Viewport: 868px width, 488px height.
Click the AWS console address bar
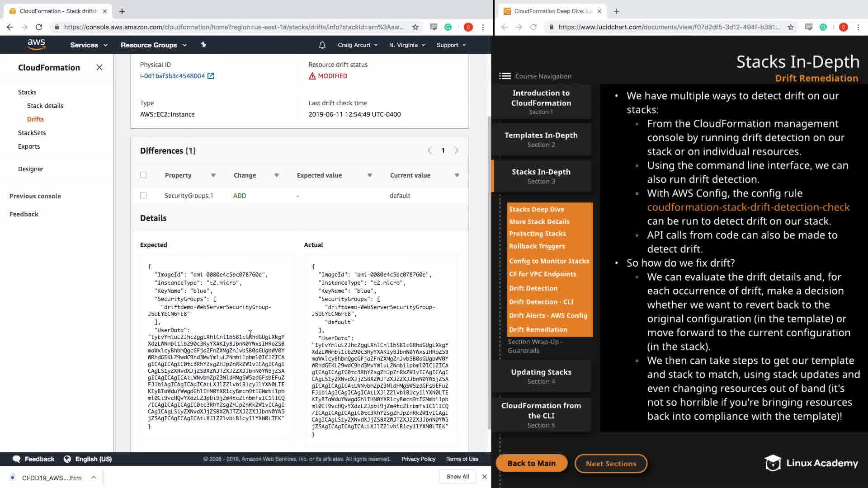pyautogui.click(x=233, y=27)
